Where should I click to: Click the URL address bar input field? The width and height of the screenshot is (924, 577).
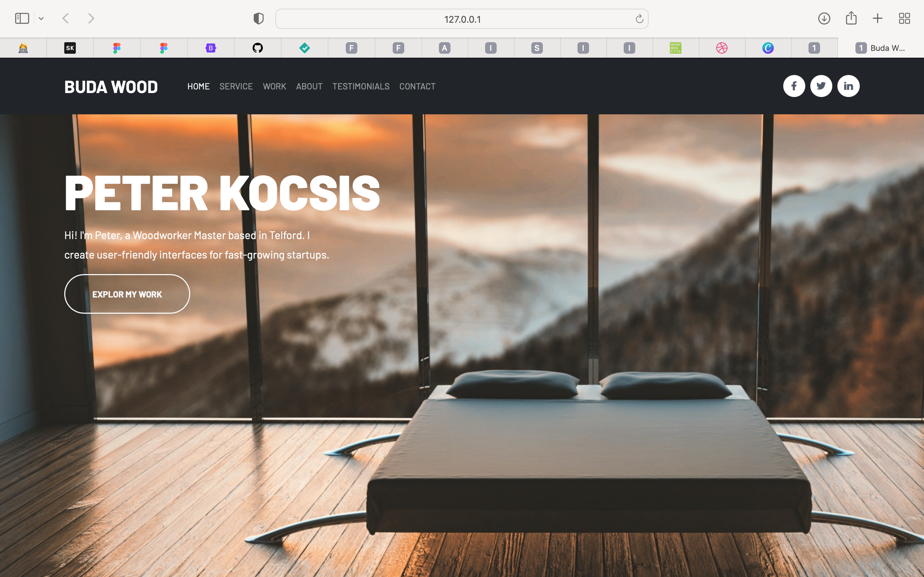(x=461, y=18)
